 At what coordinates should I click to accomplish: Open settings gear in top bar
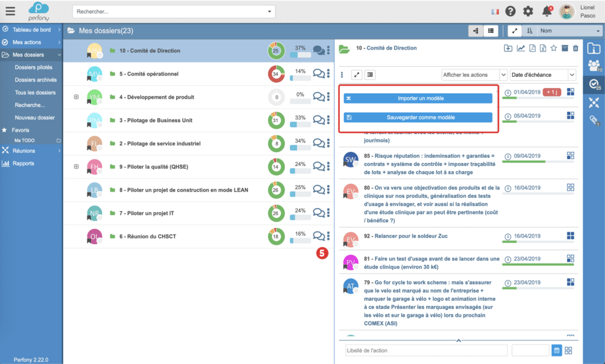tap(528, 11)
